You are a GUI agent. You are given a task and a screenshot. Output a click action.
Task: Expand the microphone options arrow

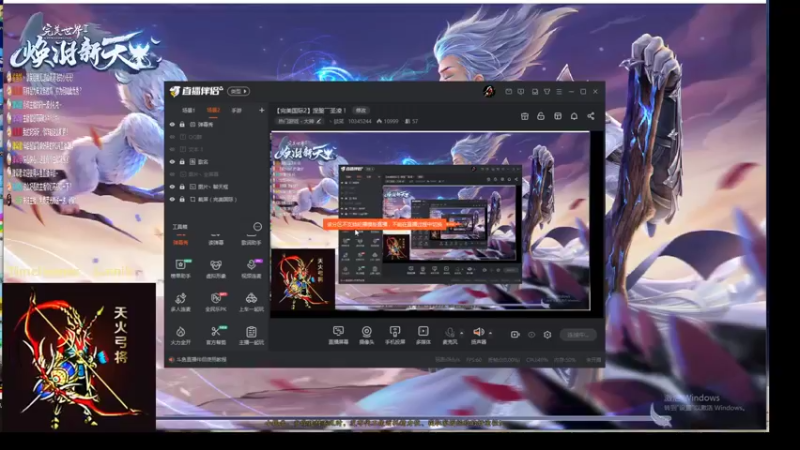point(462,334)
